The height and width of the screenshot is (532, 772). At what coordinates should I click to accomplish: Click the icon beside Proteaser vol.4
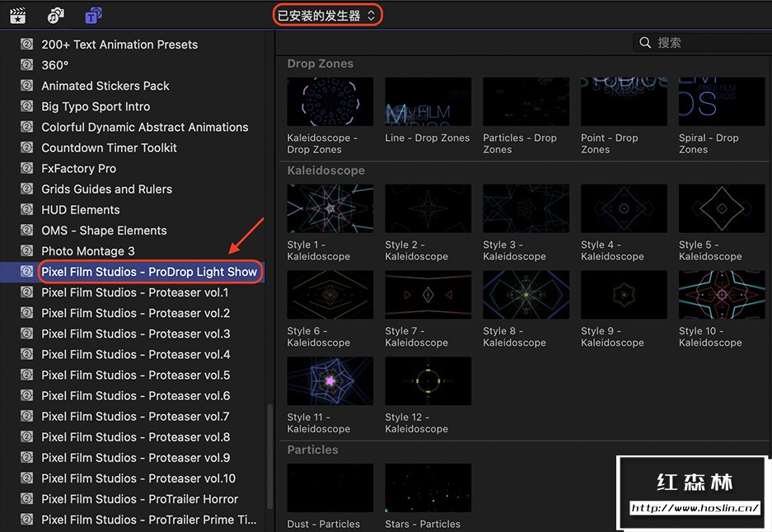[26, 354]
